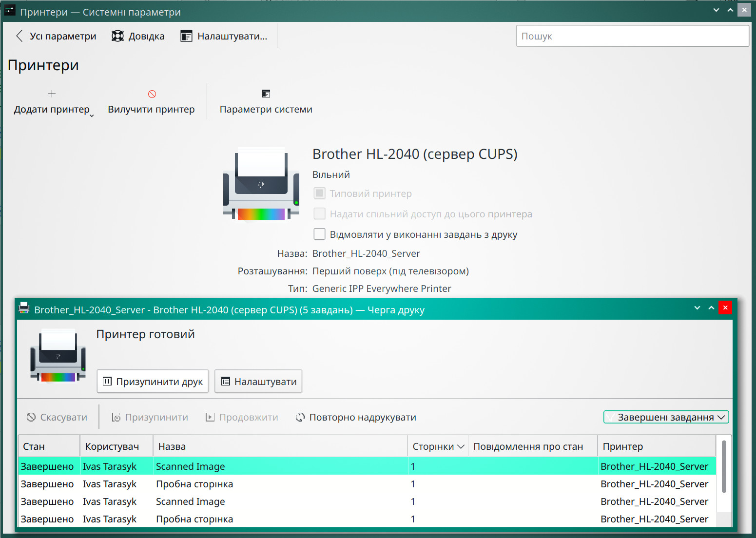Click system settings window title icon
The width and height of the screenshot is (756, 538).
pyautogui.click(x=10, y=10)
